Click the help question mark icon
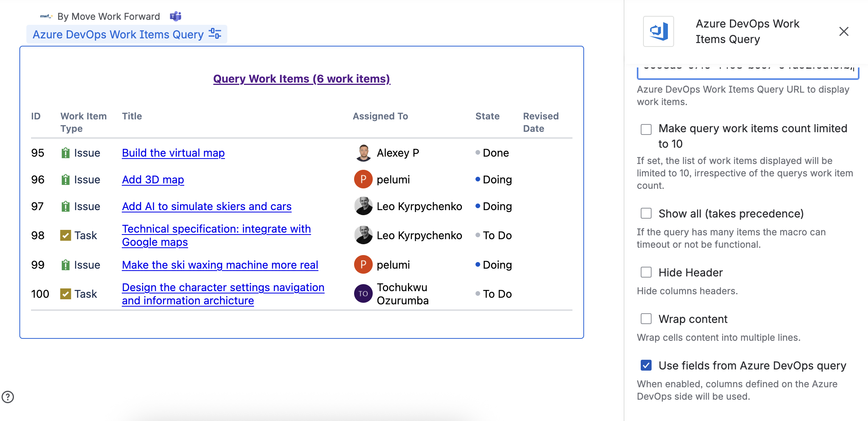The image size is (868, 421). click(x=8, y=397)
